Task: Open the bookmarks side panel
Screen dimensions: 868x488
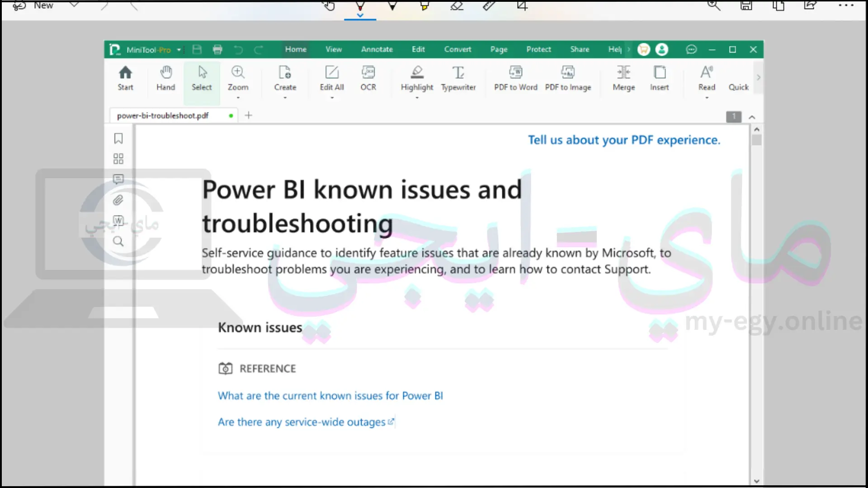Action: pos(118,138)
